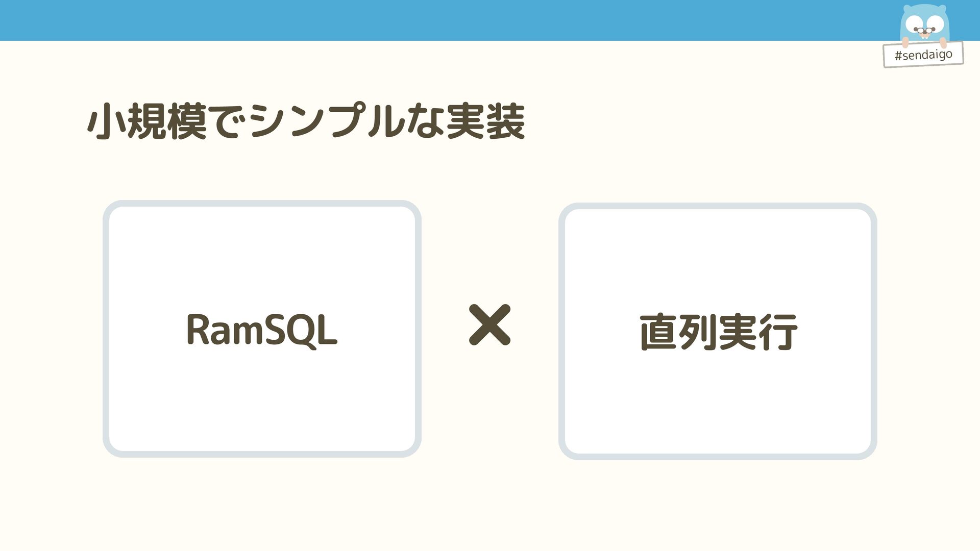The width and height of the screenshot is (980, 551).
Task: Click the character 行 in the right card
Action: pos(777,333)
